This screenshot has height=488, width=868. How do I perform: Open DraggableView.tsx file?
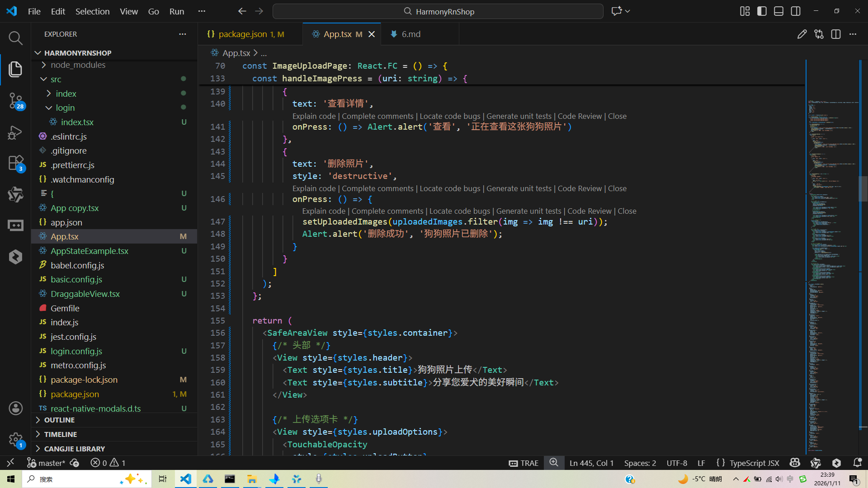[114, 294]
